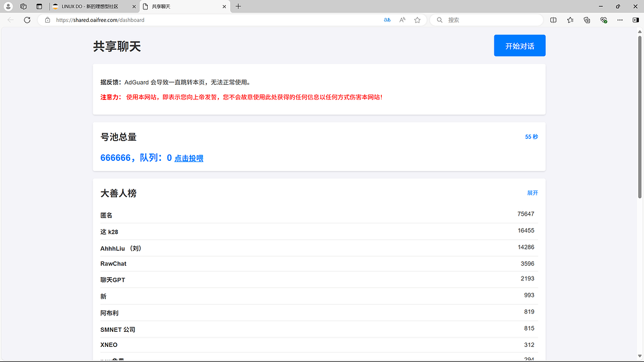Click the 666666 pool count value
This screenshot has height=362, width=644.
116,158
